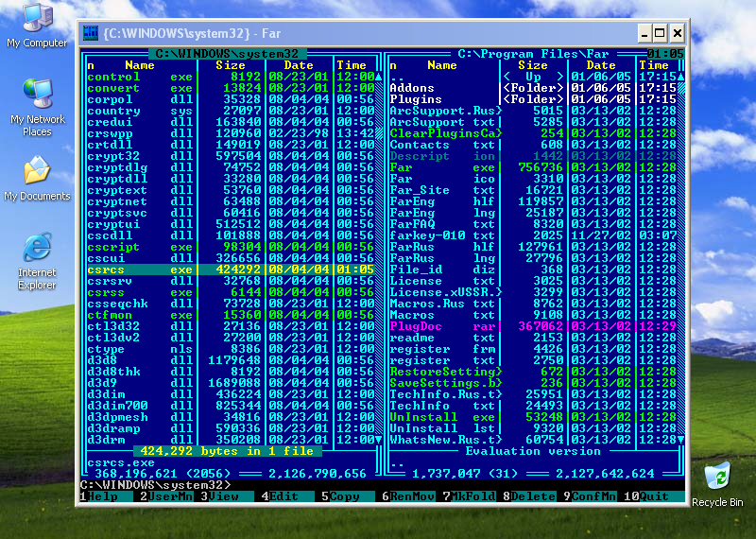
Task: Click the 9 ConfMn function key
Action: (x=590, y=496)
